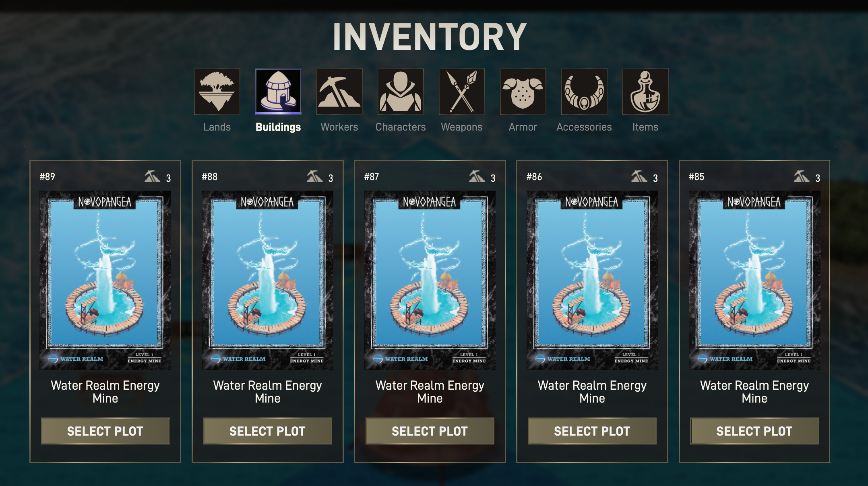Click Select Plot for building #89
Image resolution: width=868 pixels, height=486 pixels.
(x=105, y=431)
